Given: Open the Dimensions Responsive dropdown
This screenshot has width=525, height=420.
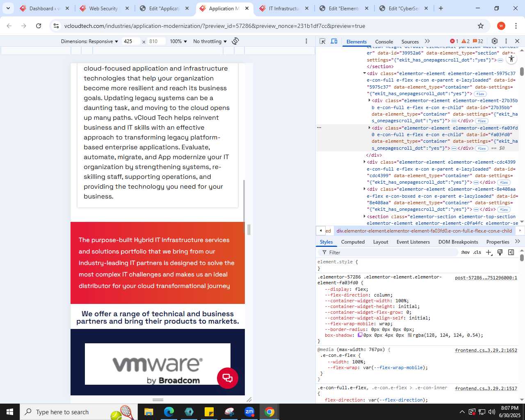Looking at the screenshot, I should coord(89,41).
